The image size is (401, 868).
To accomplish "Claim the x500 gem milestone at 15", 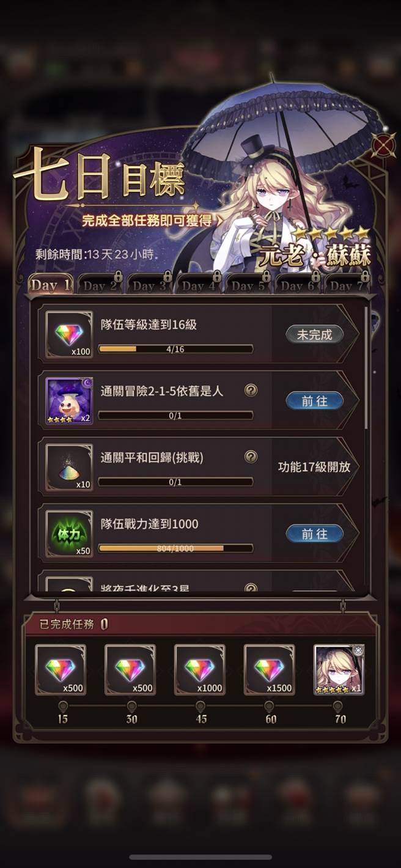I will (61, 670).
